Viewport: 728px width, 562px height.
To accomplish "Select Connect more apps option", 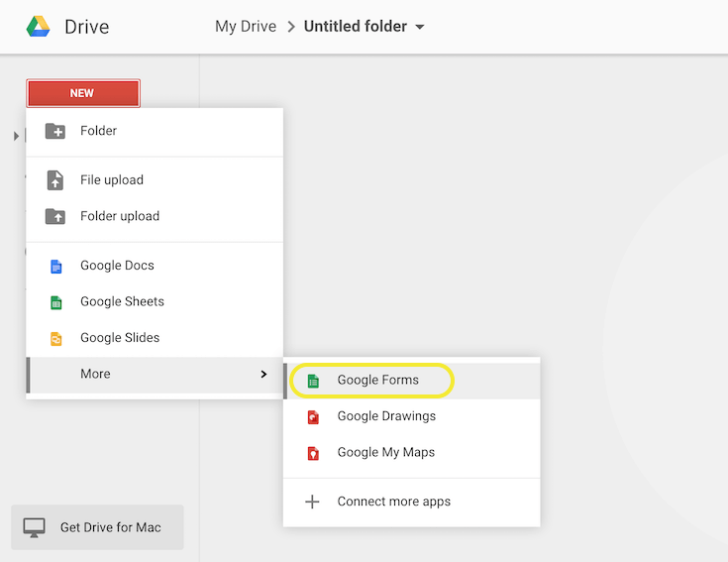I will [x=393, y=502].
